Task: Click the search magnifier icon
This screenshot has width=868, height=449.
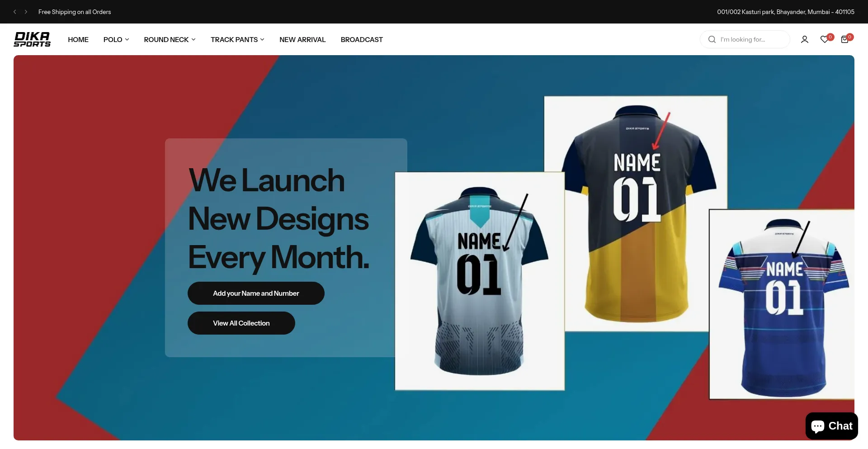Action: click(712, 39)
